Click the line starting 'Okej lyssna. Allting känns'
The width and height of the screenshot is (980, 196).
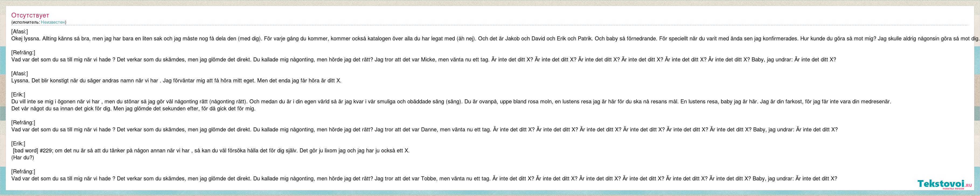495,38
